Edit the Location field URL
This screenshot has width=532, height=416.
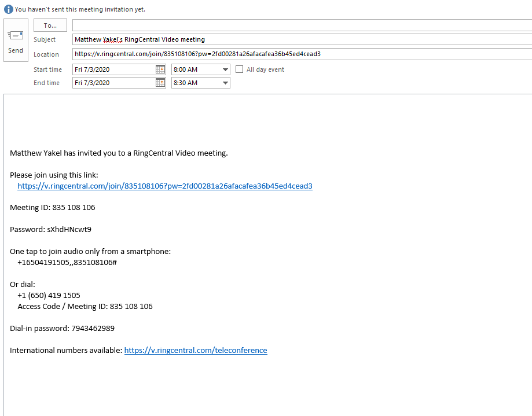pyautogui.click(x=302, y=54)
